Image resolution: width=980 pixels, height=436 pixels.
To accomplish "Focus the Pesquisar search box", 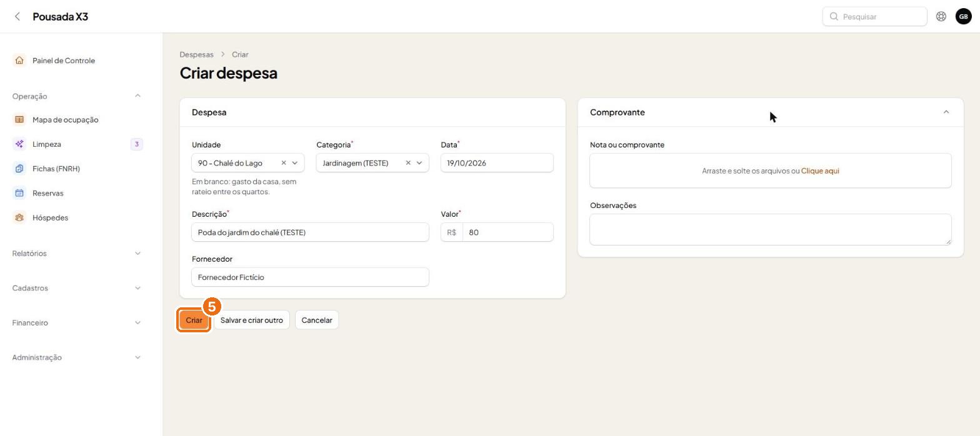I will point(874,16).
